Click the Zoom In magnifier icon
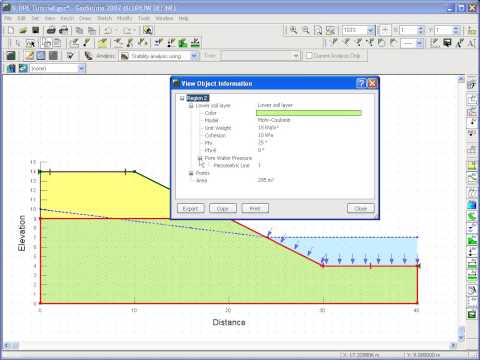This screenshot has height=360, width=480. click(x=293, y=30)
